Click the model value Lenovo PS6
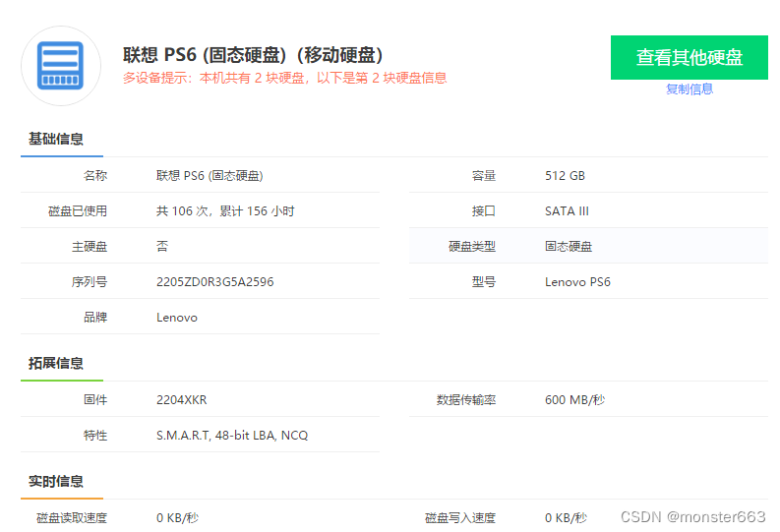 (577, 282)
